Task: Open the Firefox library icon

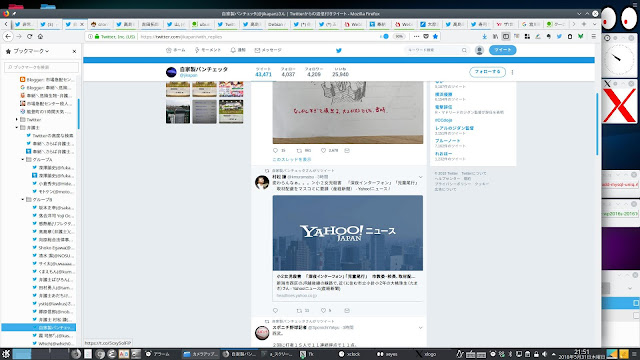Action: tap(495, 36)
